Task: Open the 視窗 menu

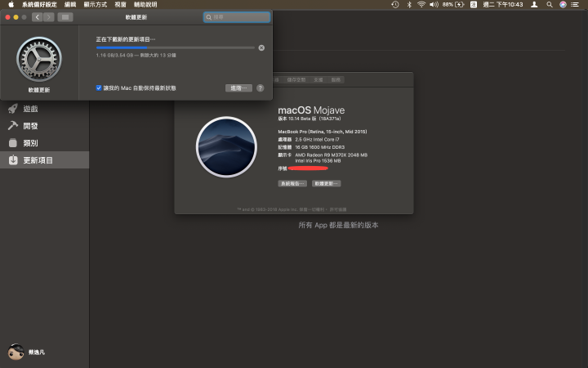Action: click(120, 5)
